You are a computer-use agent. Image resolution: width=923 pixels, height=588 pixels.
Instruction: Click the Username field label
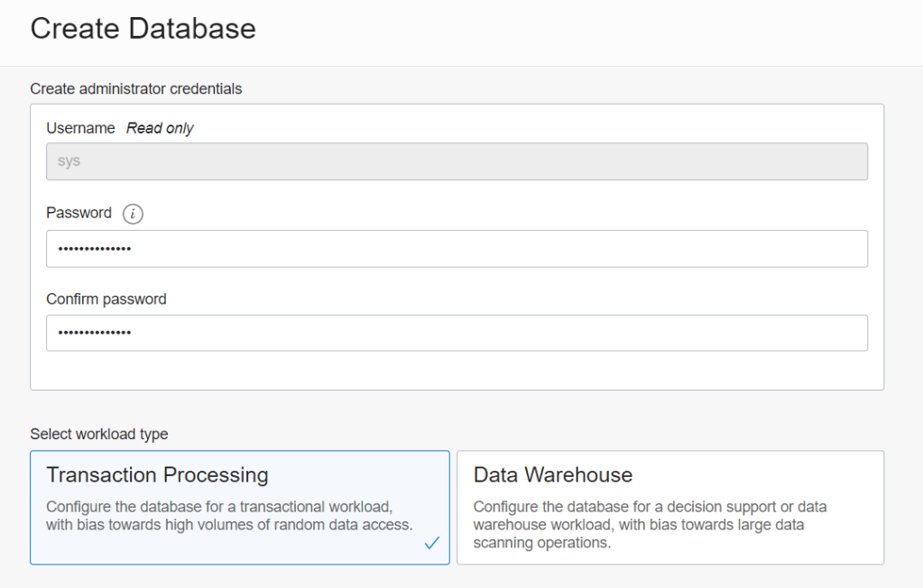[x=80, y=128]
